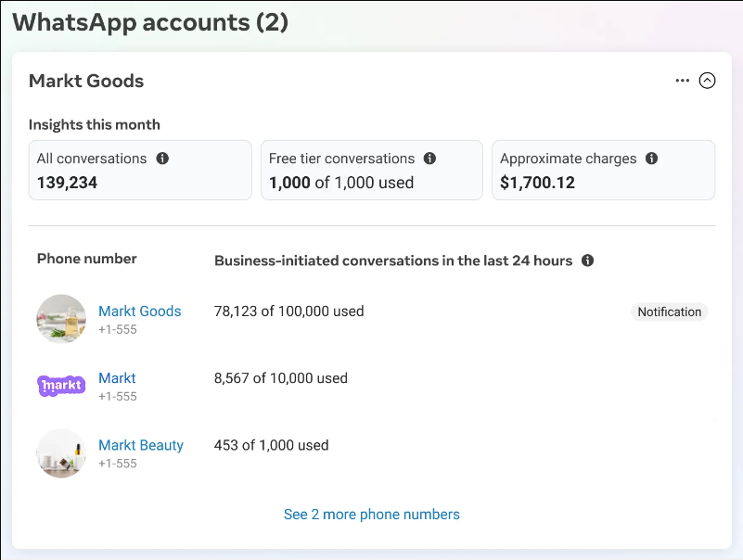Image resolution: width=743 pixels, height=560 pixels.
Task: Collapse the Markt Goods account card
Action: pyautogui.click(x=707, y=81)
